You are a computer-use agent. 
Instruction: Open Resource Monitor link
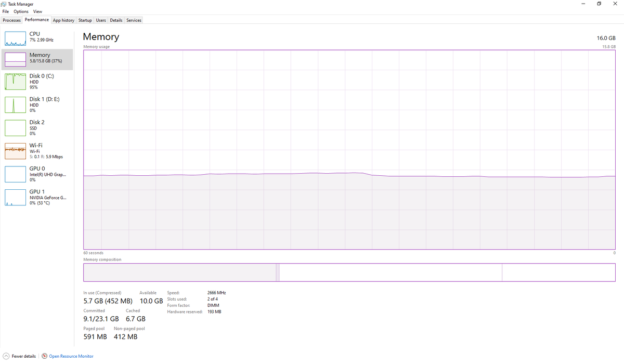click(x=71, y=356)
